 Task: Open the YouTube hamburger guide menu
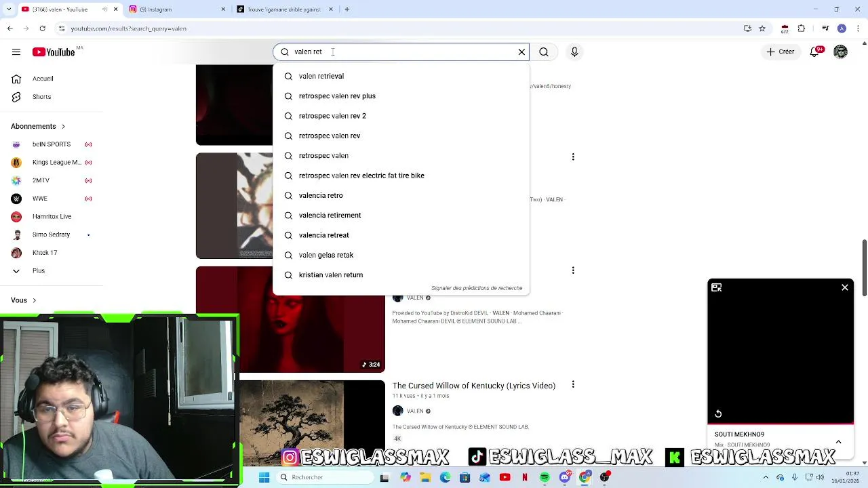point(16,52)
